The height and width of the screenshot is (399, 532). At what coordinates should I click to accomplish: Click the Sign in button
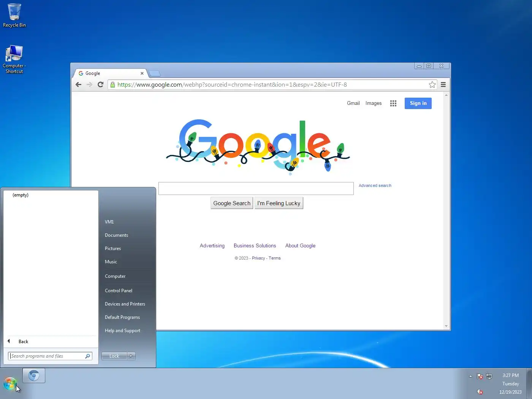click(418, 103)
